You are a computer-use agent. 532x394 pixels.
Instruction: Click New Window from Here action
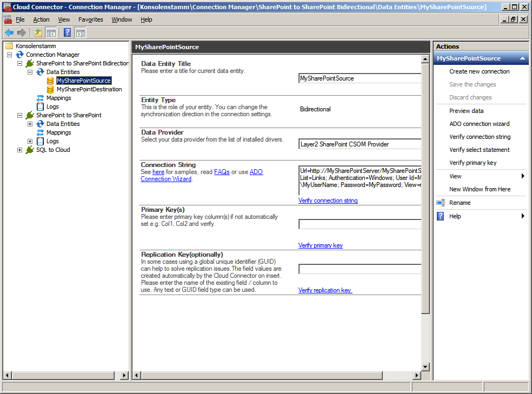(x=480, y=189)
